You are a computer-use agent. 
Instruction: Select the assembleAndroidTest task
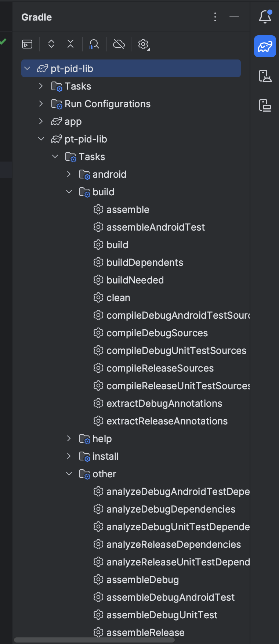[155, 227]
